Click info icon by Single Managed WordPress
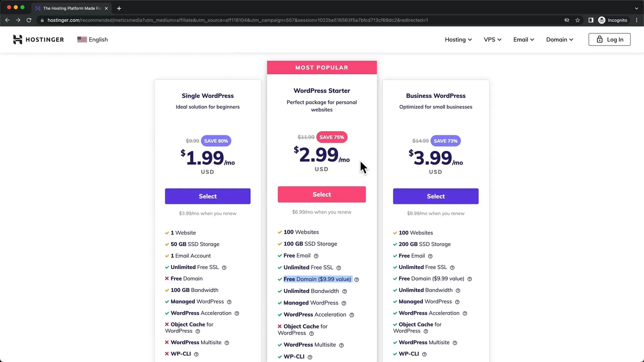The width and height of the screenshot is (644, 362). (229, 302)
